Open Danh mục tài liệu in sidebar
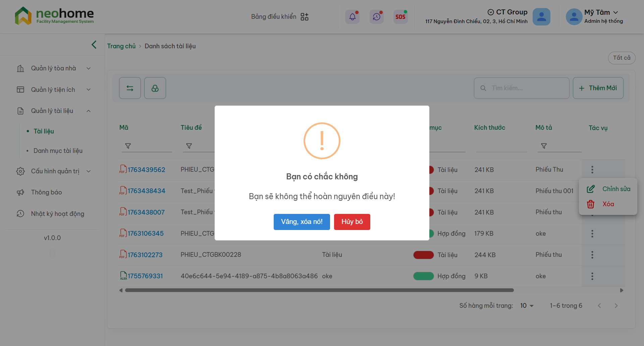Screen dimensions: 644x346 click(x=58, y=151)
